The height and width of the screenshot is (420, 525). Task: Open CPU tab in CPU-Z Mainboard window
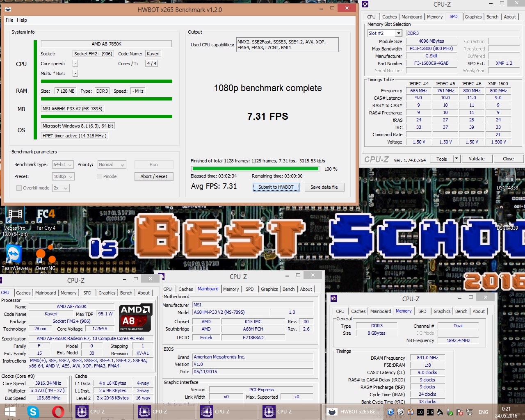(x=168, y=289)
